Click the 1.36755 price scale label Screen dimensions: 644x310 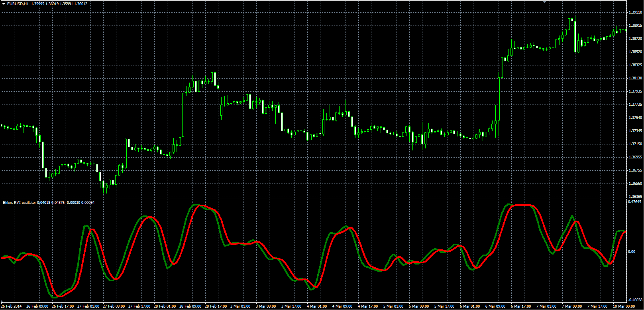[635, 170]
